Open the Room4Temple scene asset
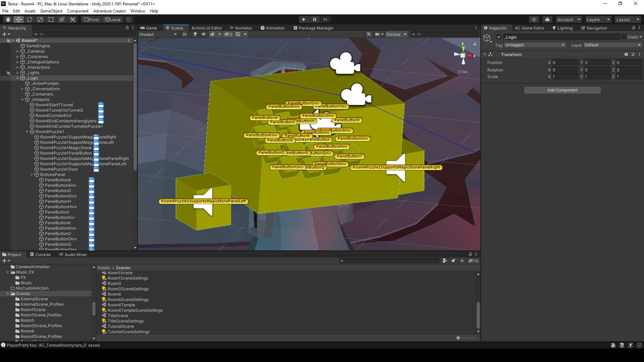 click(121, 305)
